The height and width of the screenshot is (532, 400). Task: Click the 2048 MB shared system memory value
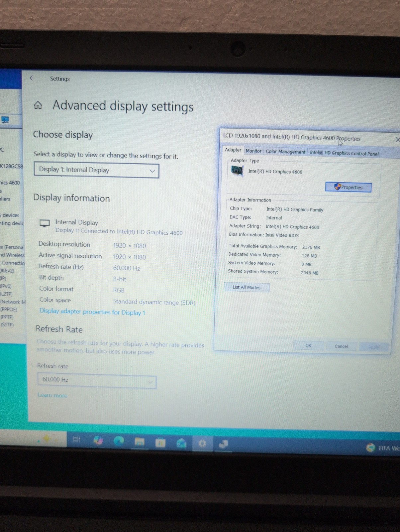(310, 273)
